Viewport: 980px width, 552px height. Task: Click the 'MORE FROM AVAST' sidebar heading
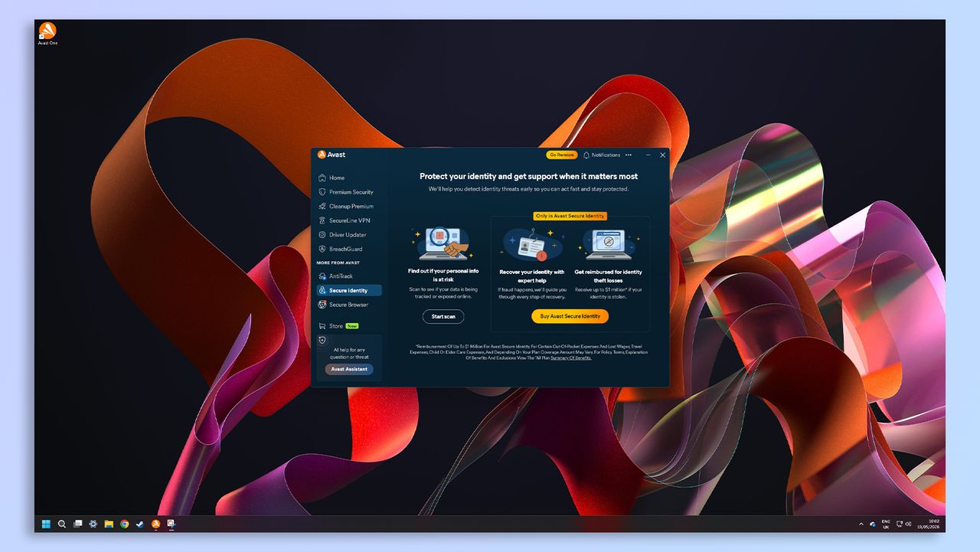[338, 263]
